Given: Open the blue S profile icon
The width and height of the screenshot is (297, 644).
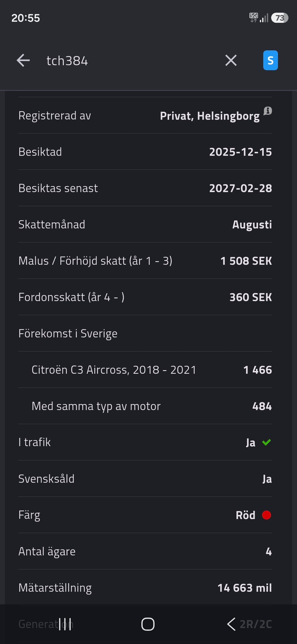Looking at the screenshot, I should tap(270, 60).
